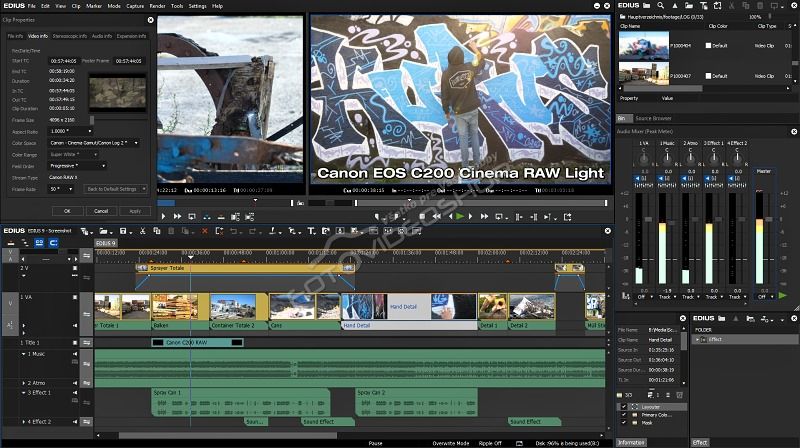
Task: Click the Fast Forward button in recorder
Action: point(484,217)
